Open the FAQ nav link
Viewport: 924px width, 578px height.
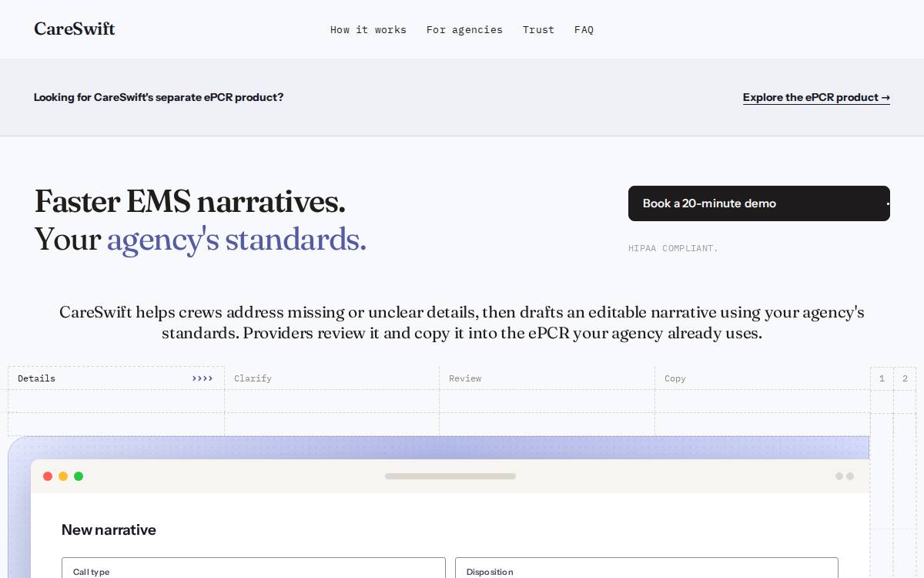coord(584,30)
